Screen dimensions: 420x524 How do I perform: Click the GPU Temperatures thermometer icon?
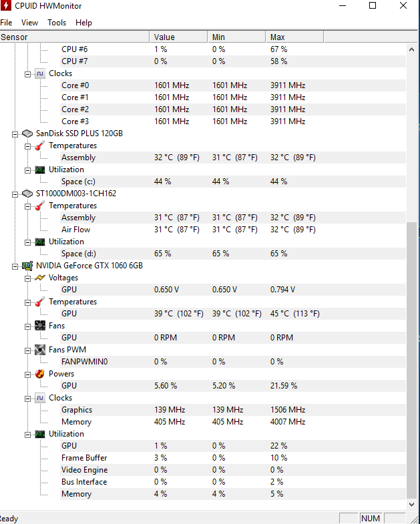pos(40,302)
